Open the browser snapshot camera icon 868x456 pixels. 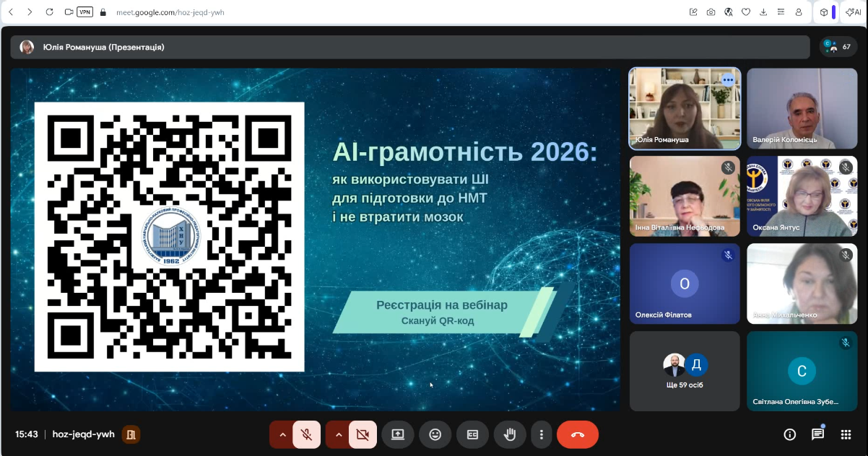point(711,12)
